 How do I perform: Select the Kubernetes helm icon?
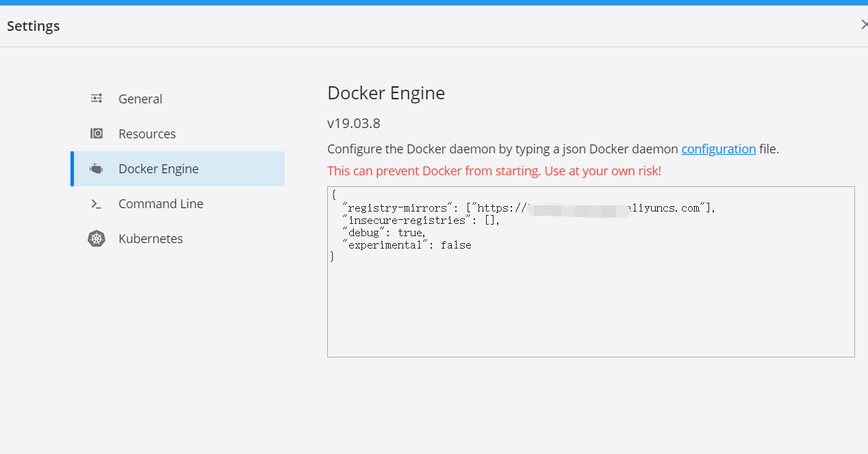tap(96, 238)
